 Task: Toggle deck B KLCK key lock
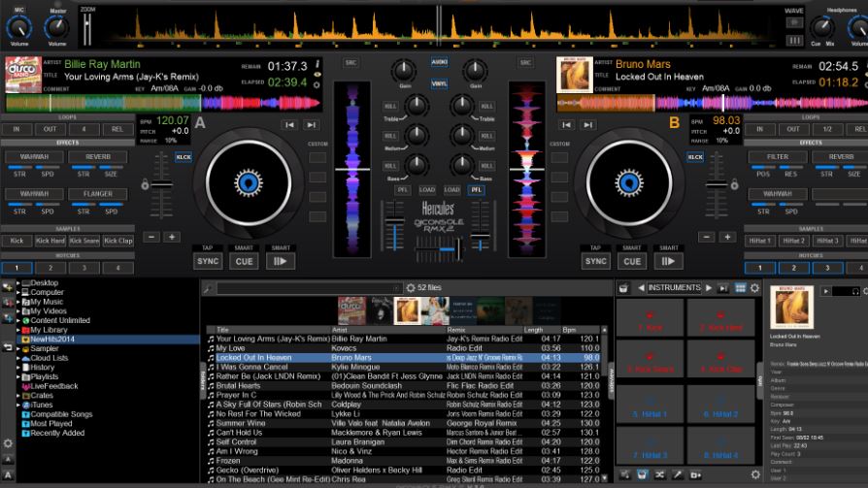tap(695, 157)
